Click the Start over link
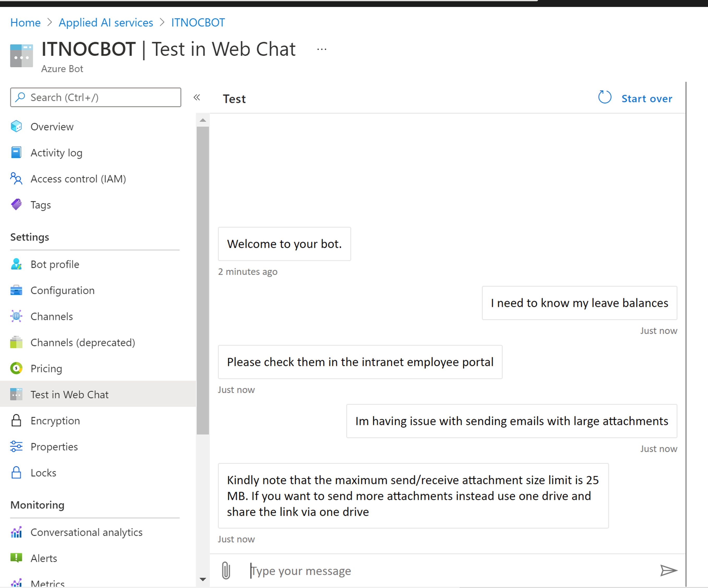 646,99
